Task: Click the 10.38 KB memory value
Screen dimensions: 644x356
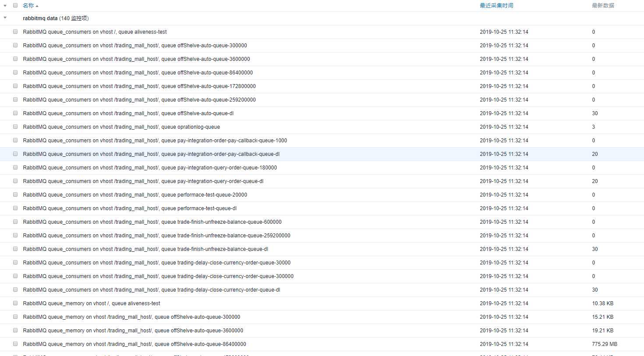Action: coord(603,303)
